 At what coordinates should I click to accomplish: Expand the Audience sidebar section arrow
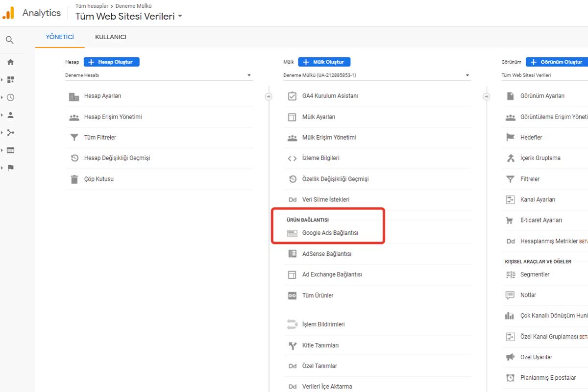[2, 115]
